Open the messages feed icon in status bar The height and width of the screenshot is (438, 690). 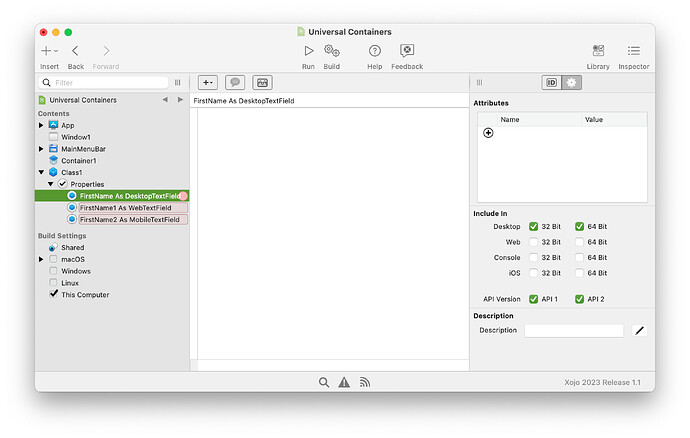pos(364,382)
